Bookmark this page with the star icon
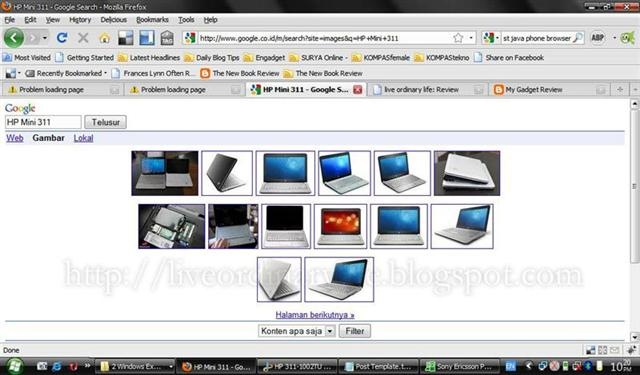The height and width of the screenshot is (375, 640). pos(458,38)
